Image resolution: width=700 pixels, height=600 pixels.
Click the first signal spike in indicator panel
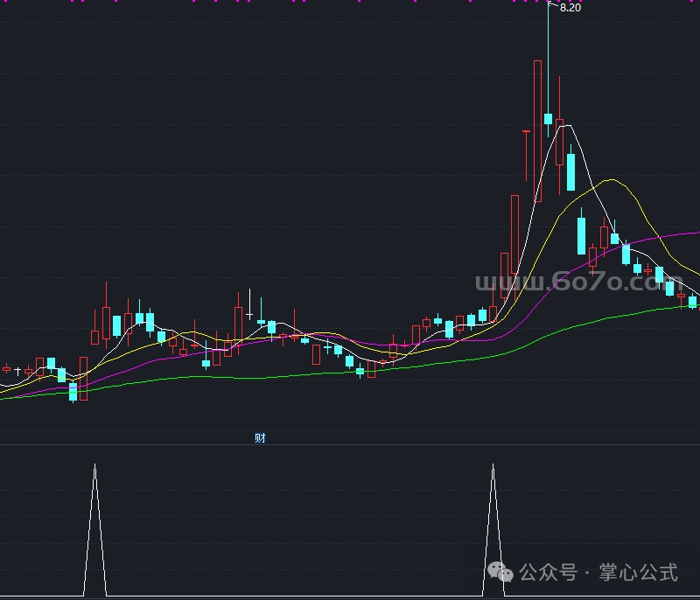94,529
